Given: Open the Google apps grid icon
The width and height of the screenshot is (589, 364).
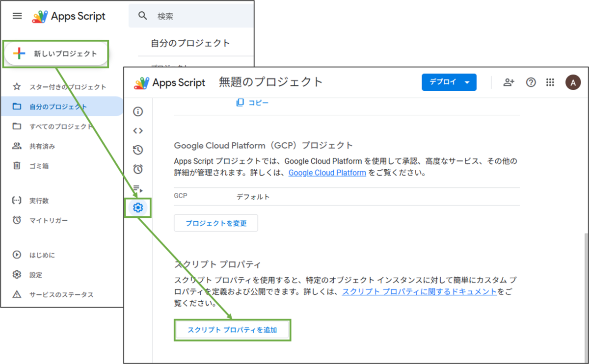Looking at the screenshot, I should point(550,82).
